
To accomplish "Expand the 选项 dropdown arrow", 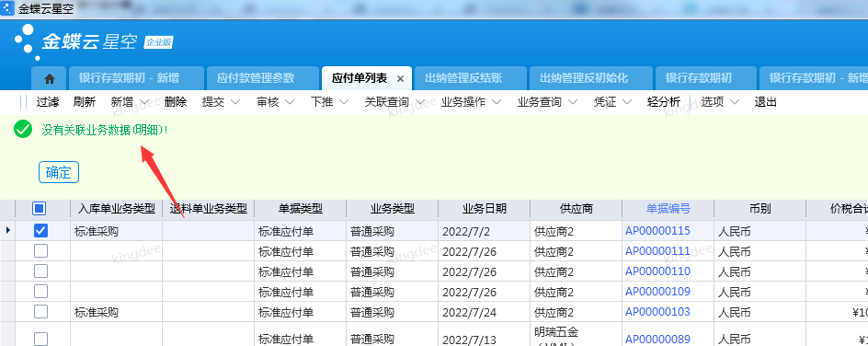I will 735,102.
